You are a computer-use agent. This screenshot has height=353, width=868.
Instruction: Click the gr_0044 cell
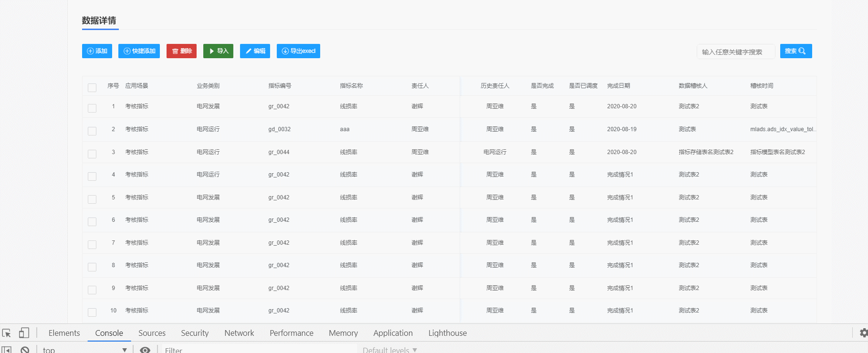click(x=279, y=152)
